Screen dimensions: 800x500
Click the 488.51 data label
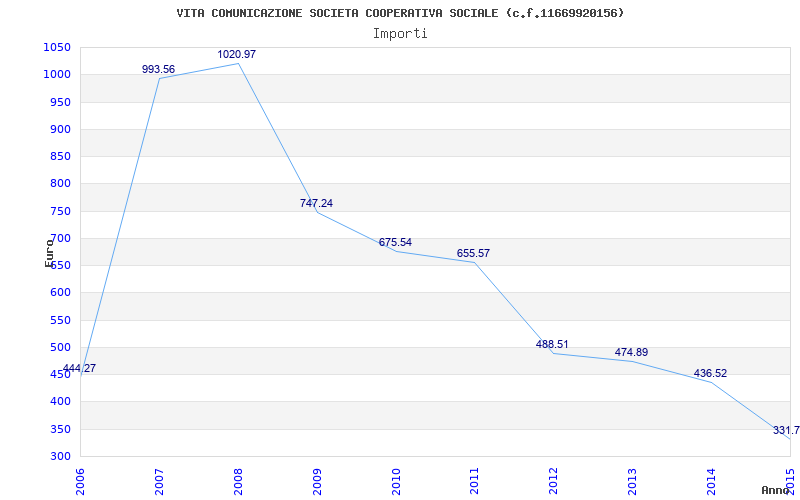click(552, 344)
